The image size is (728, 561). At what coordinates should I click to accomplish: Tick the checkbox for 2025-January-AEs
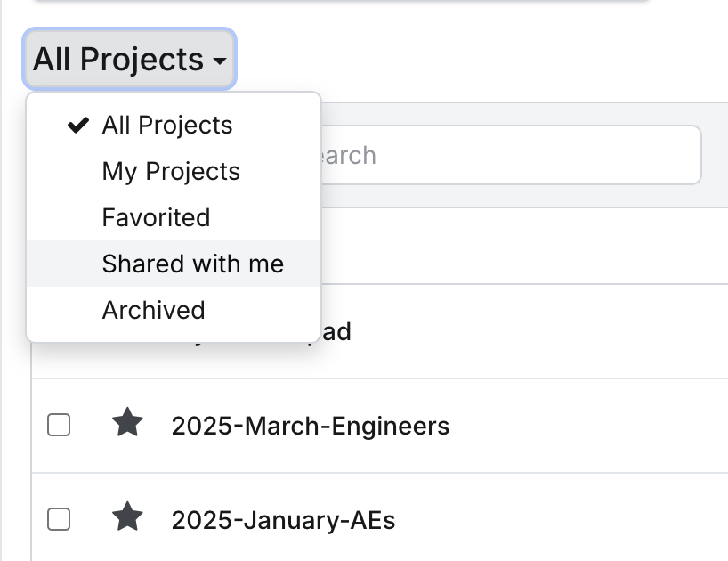coord(59,519)
